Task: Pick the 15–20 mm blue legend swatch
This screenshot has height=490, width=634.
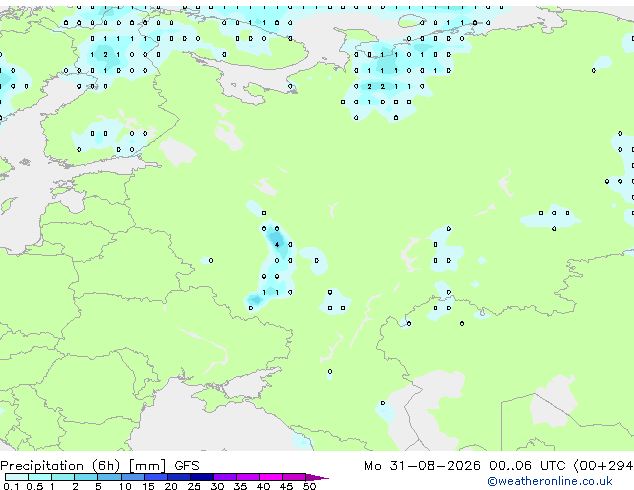Action: click(155, 477)
